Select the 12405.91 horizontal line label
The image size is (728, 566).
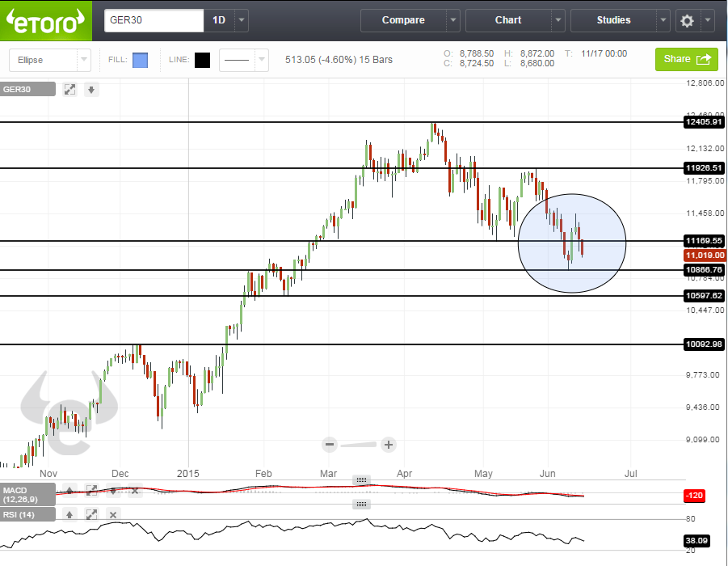[704, 122]
